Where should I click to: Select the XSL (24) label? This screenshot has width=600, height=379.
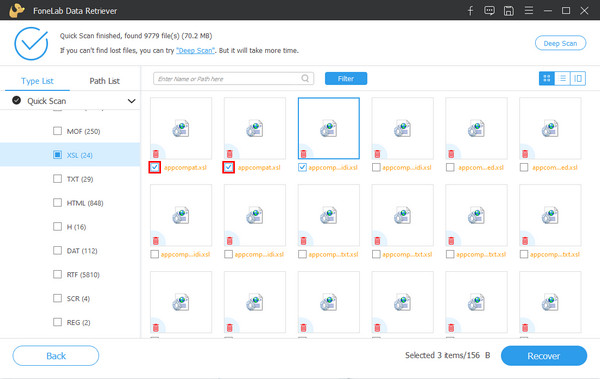pos(80,155)
